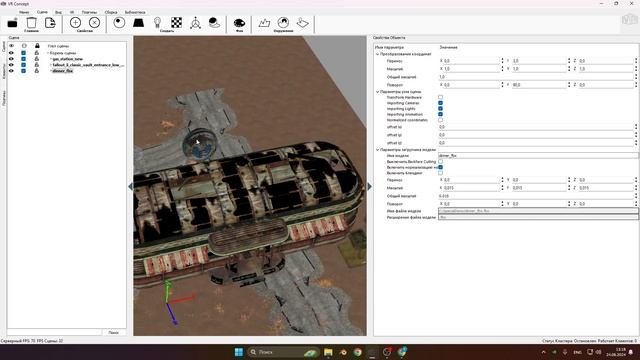640x360 pixels.
Task: Expand the dinner_fbx tree node
Action: (51, 71)
